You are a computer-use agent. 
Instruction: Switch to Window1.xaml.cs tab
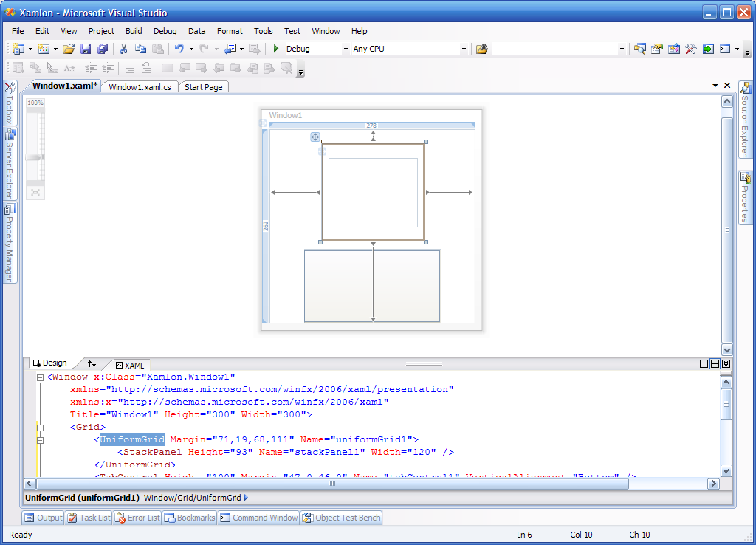(140, 87)
